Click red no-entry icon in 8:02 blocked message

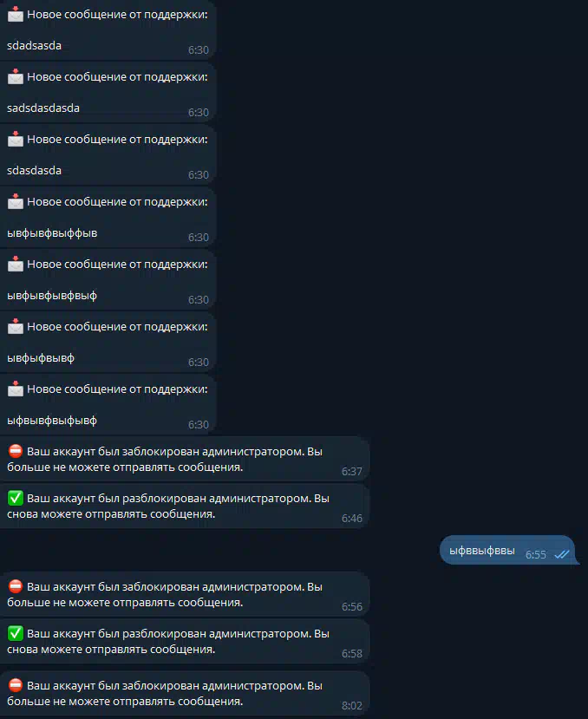click(15, 685)
